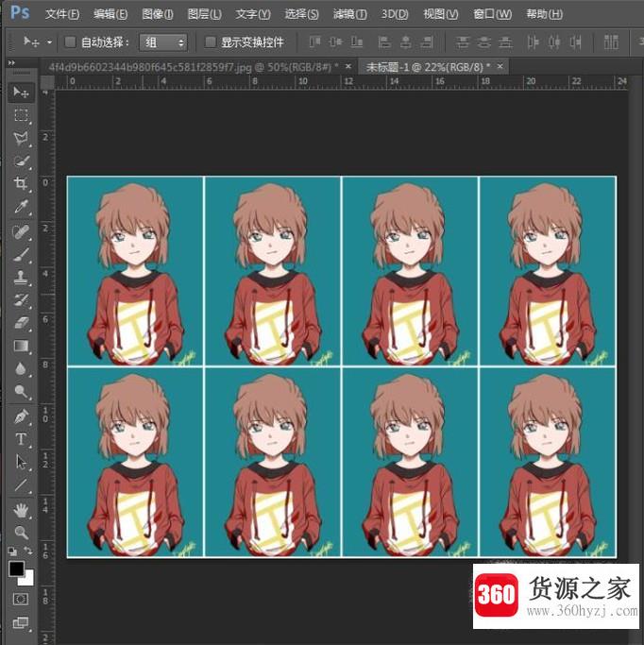Viewport: 644px width, 645px height.
Task: Select the Path Selection tool
Action: pyautogui.click(x=21, y=462)
